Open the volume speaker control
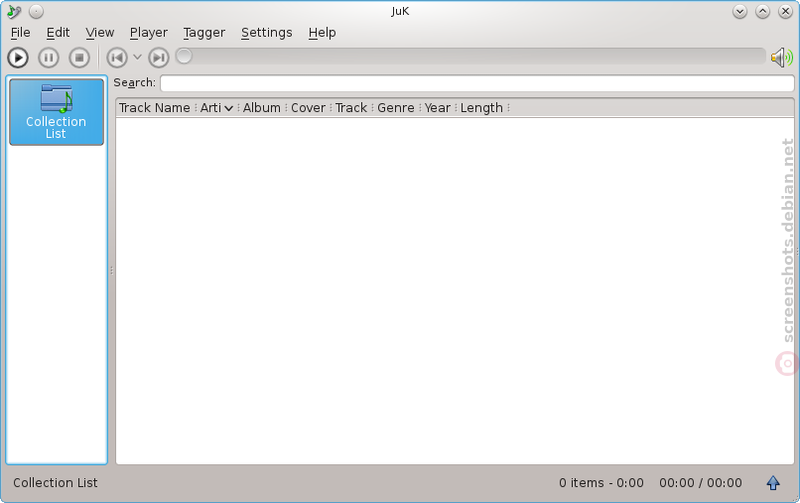 pyautogui.click(x=782, y=58)
